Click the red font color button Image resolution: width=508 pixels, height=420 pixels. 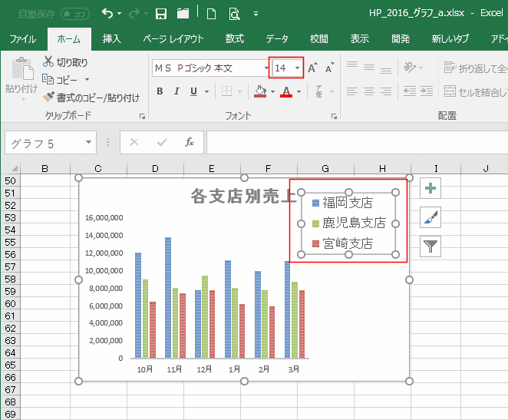click(x=286, y=91)
